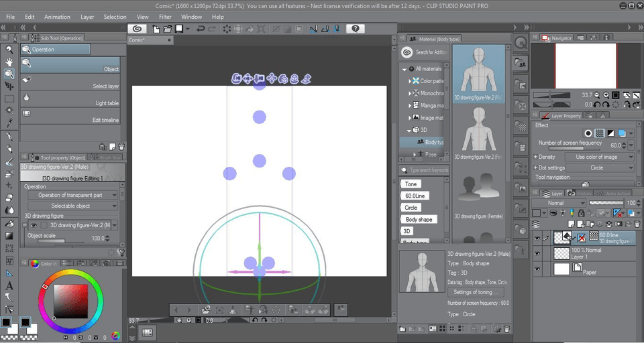The width and height of the screenshot is (644, 343).
Task: Click the Body shape tag button
Action: [419, 220]
